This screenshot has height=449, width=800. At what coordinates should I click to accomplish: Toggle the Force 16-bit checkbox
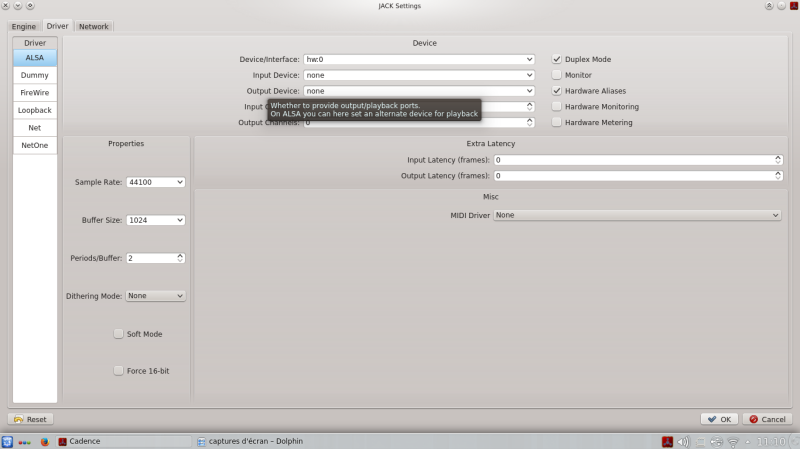coord(118,371)
